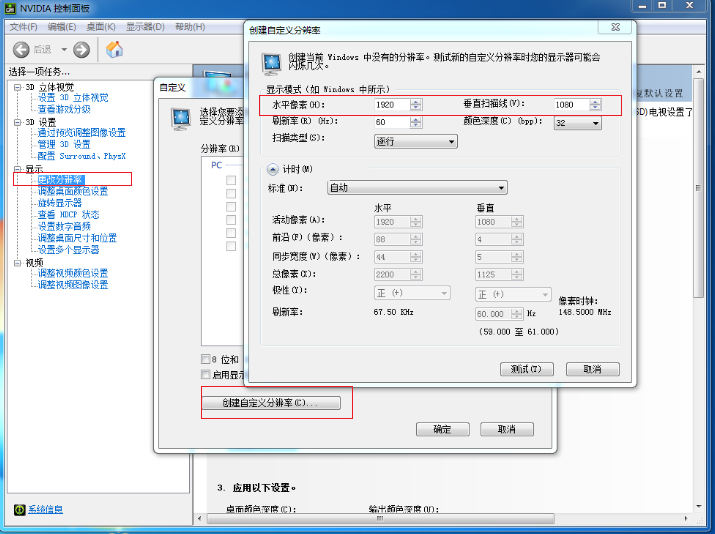
Task: Click the vertical scrollbar of the main panel
Action: [699, 188]
